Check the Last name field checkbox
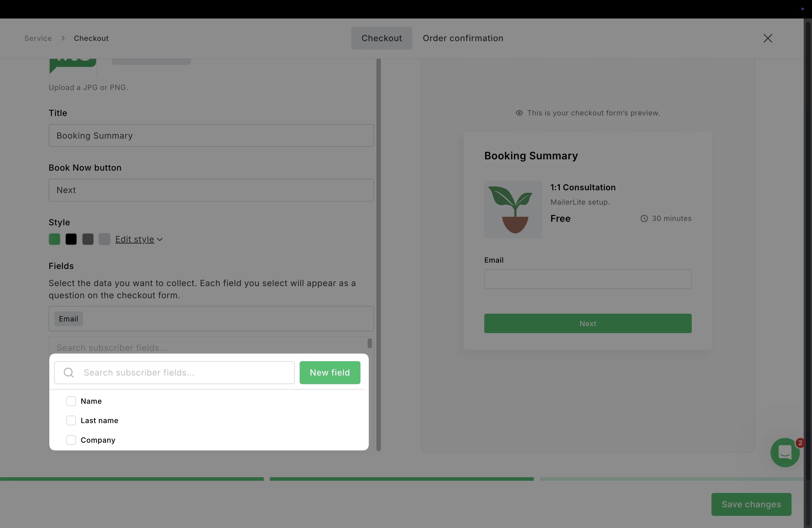Screen dimensions: 812x528 (71, 421)
